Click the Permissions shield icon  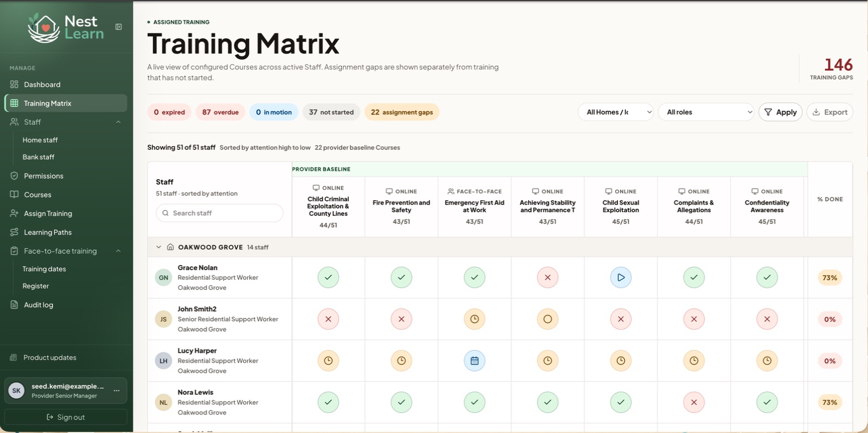14,176
